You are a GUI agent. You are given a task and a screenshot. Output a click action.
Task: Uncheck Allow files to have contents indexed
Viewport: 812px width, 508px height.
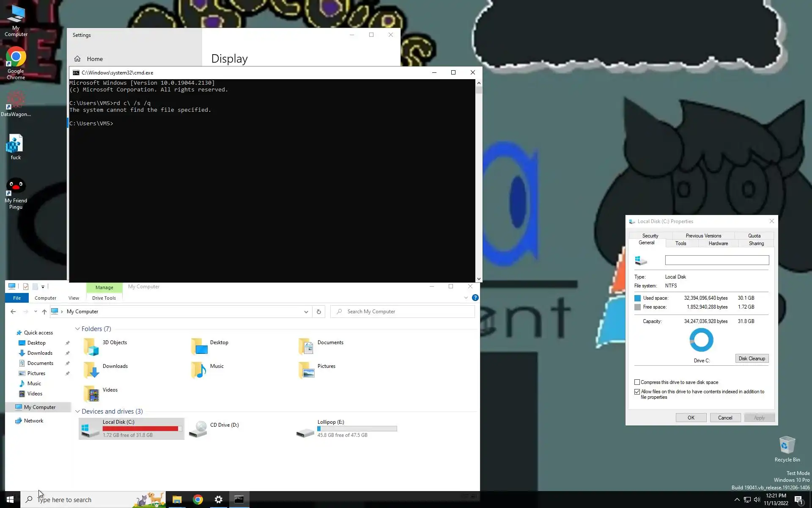(637, 392)
